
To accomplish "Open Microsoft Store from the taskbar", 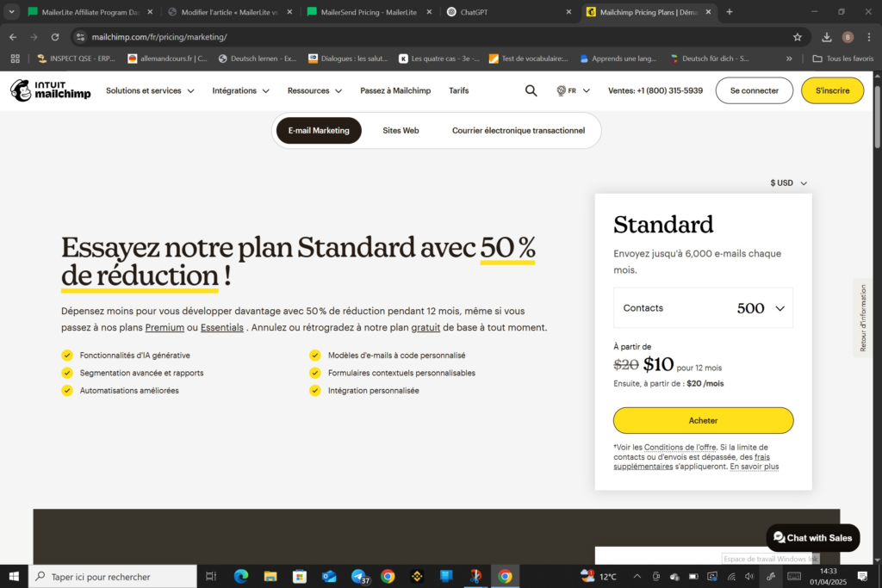I will point(300,576).
